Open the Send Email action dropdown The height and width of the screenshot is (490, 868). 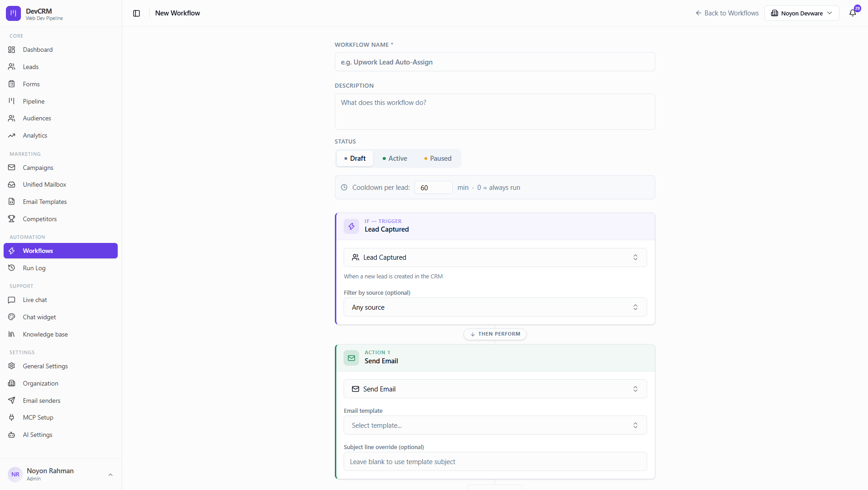[x=495, y=389]
